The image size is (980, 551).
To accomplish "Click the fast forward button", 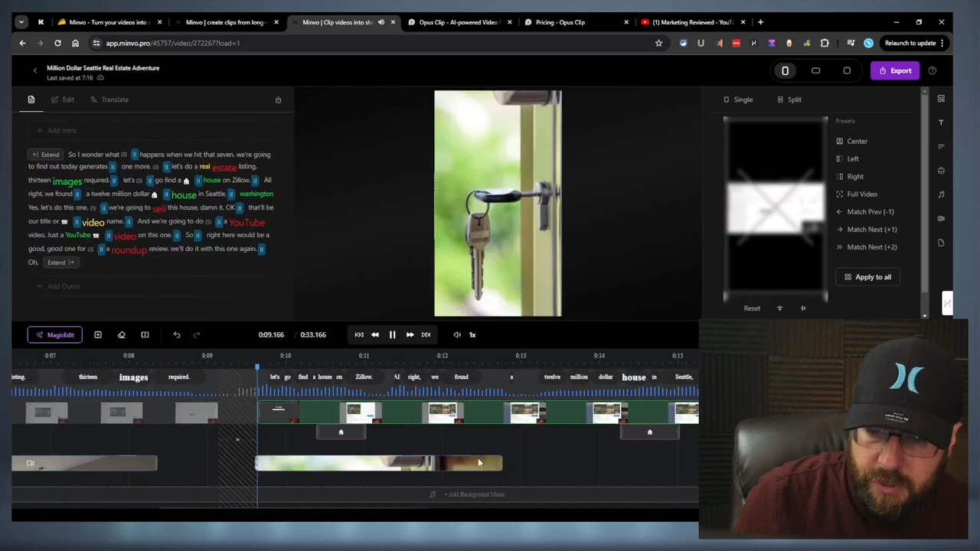I will click(x=410, y=334).
